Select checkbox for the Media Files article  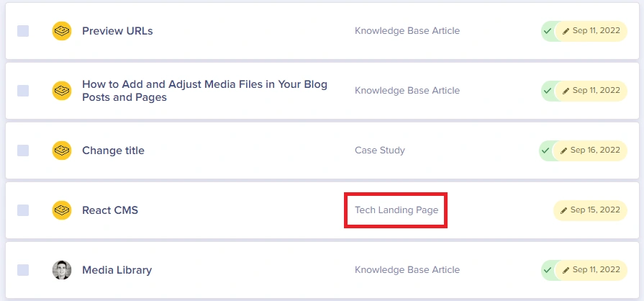tap(23, 91)
